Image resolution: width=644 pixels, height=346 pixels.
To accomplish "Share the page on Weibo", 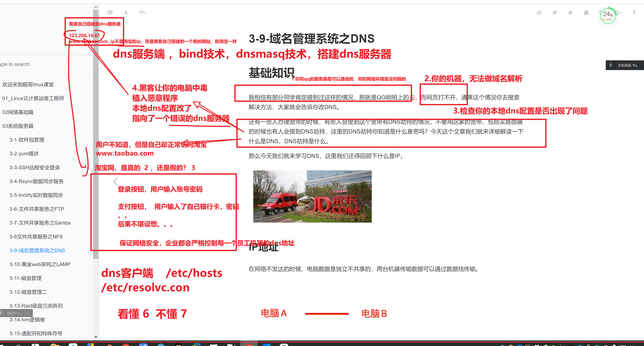I will click(539, 13).
